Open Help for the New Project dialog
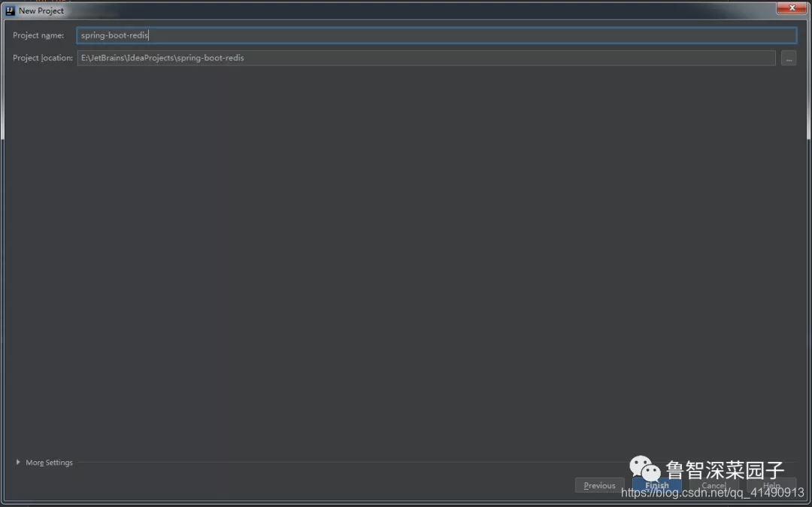Viewport: 812px width, 507px height. tap(771, 485)
